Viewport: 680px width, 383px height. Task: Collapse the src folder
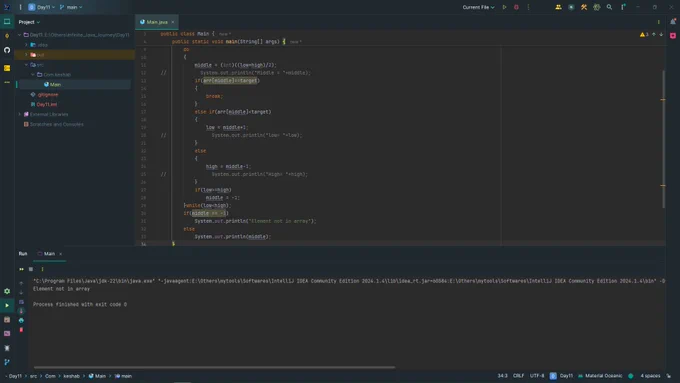(x=26, y=65)
